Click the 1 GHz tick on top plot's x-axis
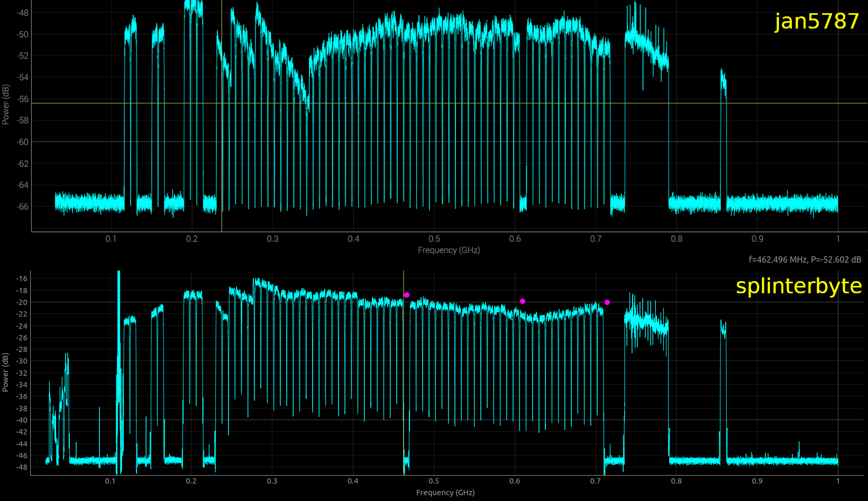This screenshot has width=868, height=501. pos(838,239)
